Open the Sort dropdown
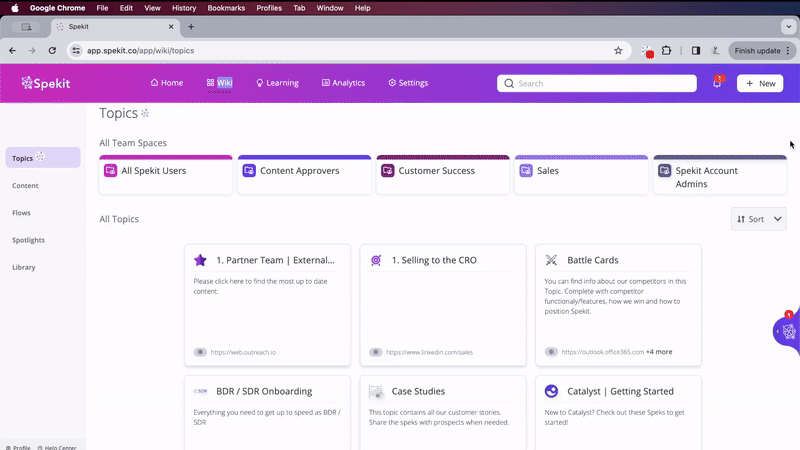The width and height of the screenshot is (800, 450). (759, 219)
